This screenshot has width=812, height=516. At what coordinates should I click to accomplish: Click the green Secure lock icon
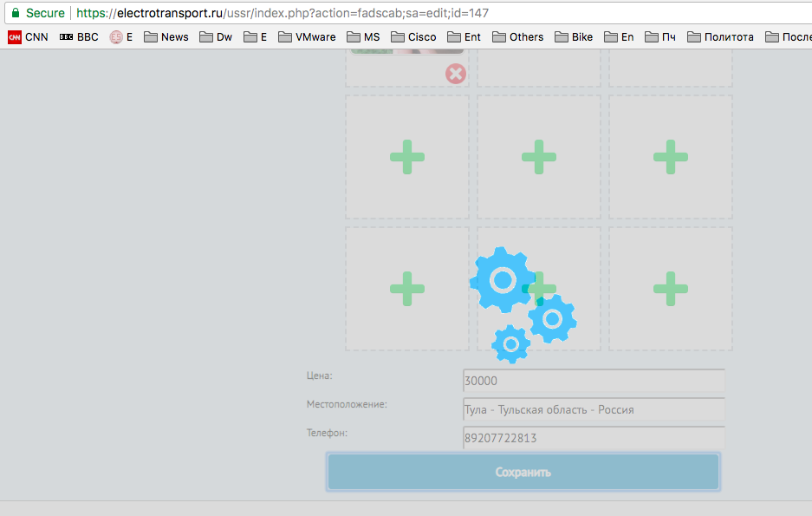pos(15,13)
